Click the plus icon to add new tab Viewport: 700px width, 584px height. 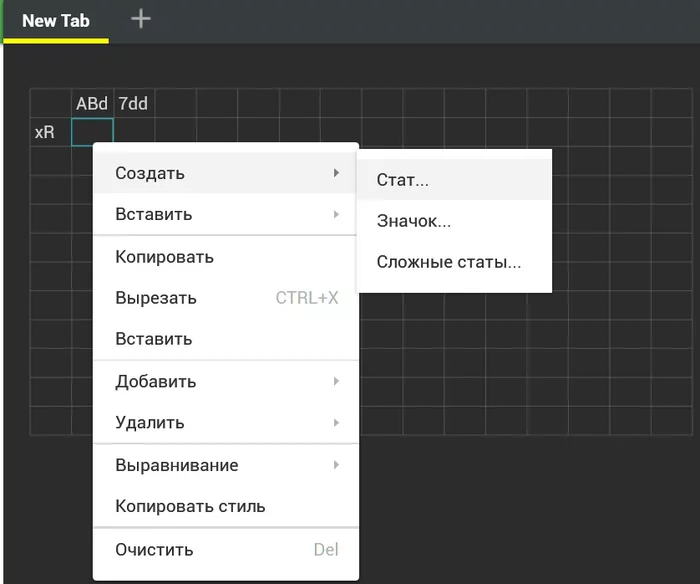[x=141, y=19]
